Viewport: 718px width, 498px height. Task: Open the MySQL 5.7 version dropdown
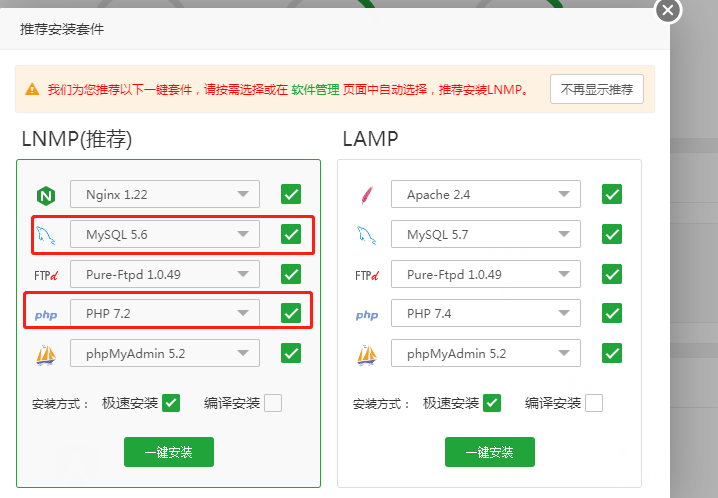pos(486,234)
